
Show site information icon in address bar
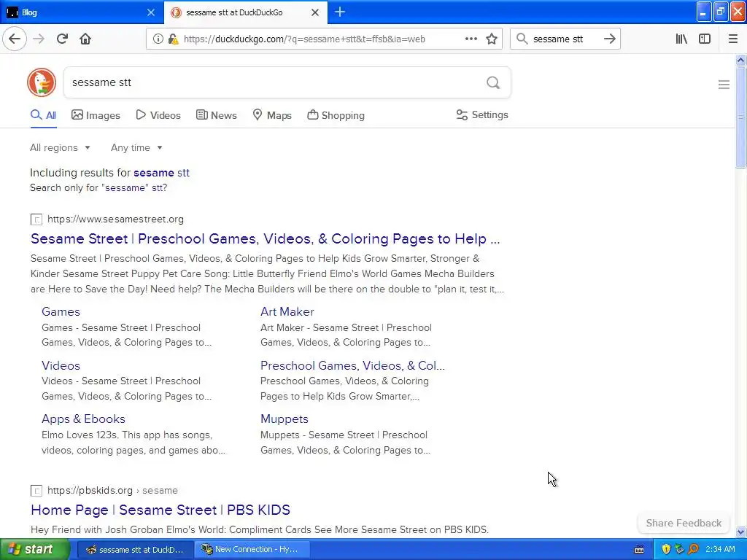[158, 39]
